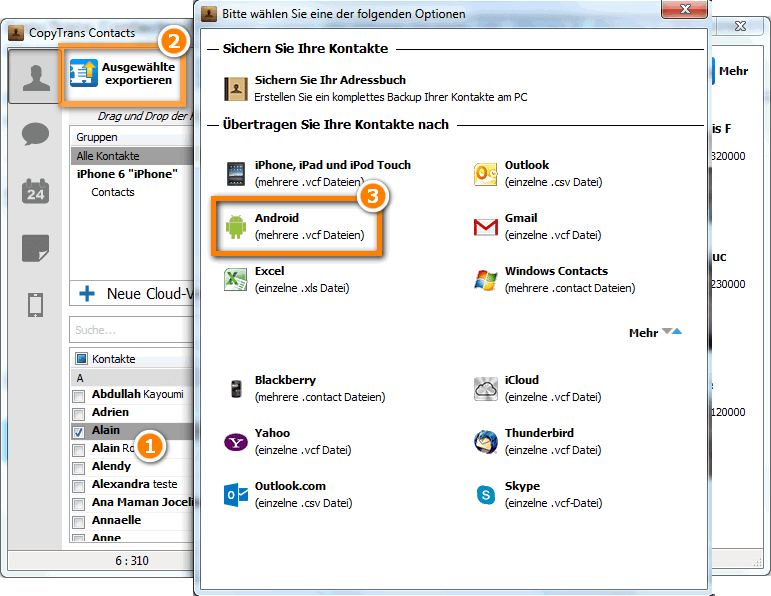
Task: Click the Gmail envelope icon
Action: [x=486, y=227]
